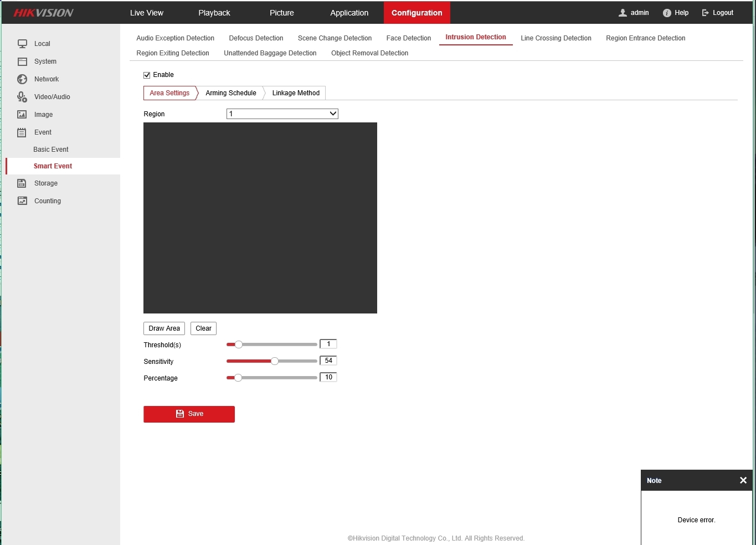
Task: Switch to Line Crossing Detection tab
Action: click(x=556, y=38)
